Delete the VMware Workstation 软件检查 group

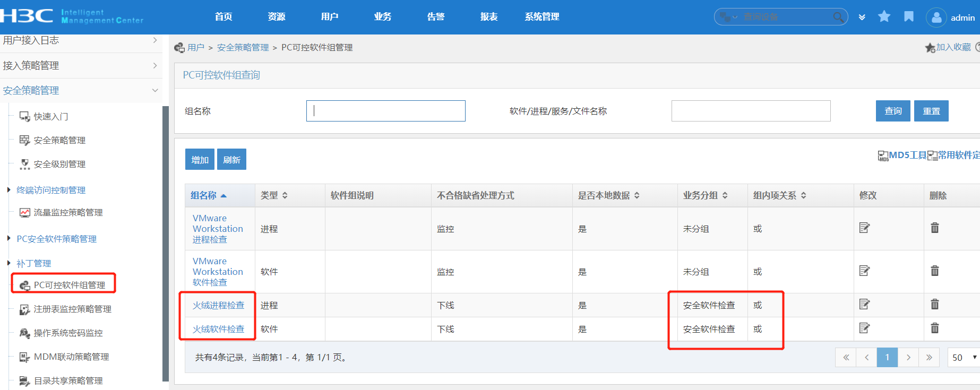[935, 271]
